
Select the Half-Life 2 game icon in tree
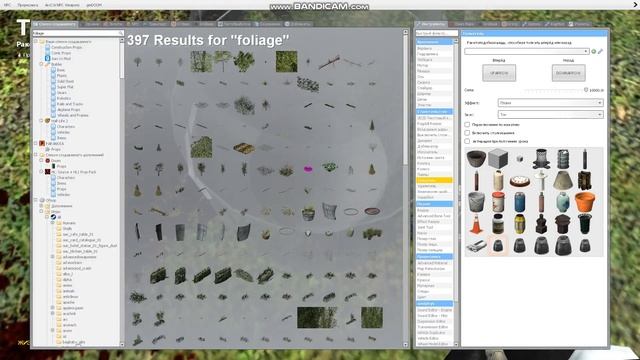coord(47,121)
